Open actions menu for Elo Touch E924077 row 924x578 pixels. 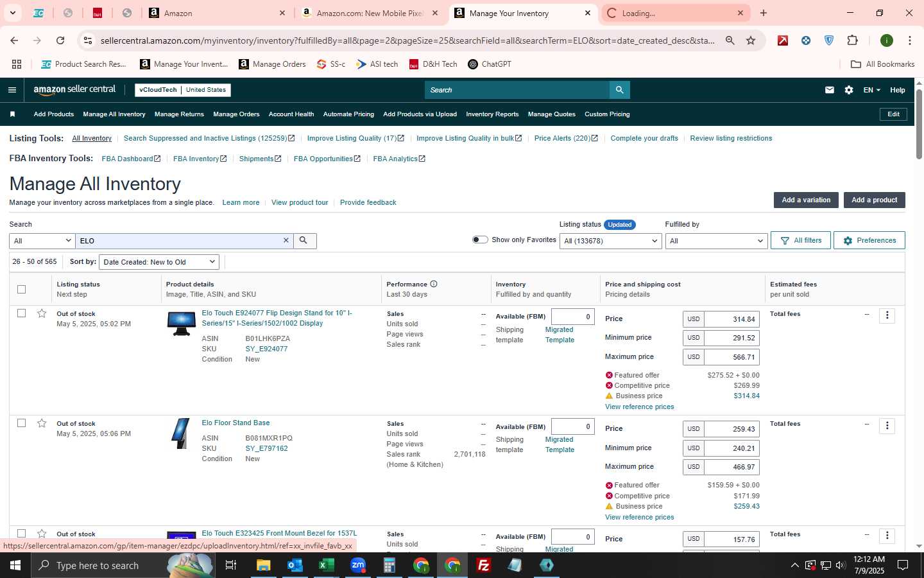tap(887, 315)
